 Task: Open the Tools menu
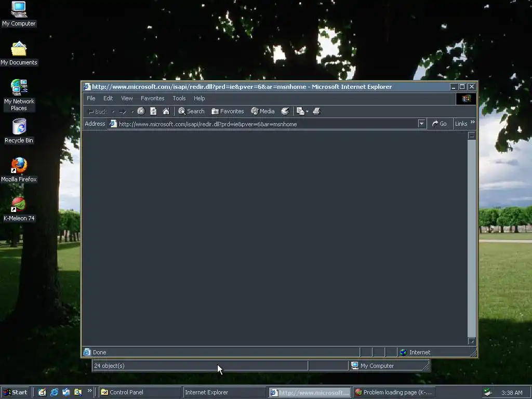point(179,98)
